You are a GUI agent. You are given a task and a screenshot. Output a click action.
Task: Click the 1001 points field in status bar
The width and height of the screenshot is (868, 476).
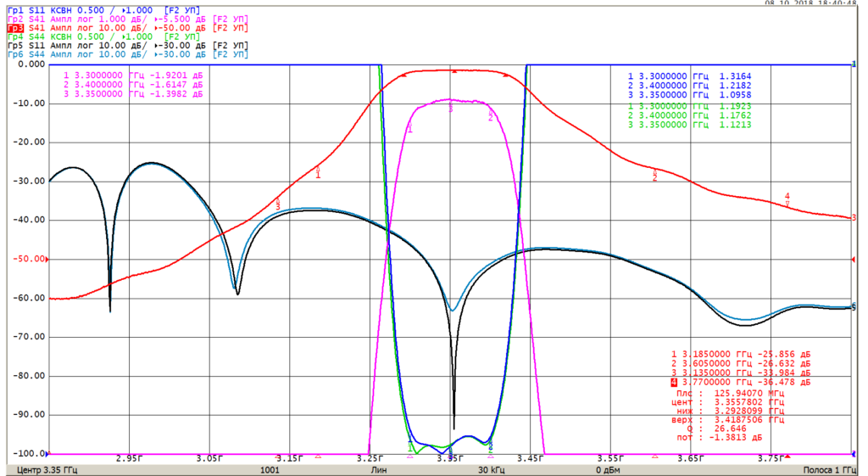pos(270,470)
